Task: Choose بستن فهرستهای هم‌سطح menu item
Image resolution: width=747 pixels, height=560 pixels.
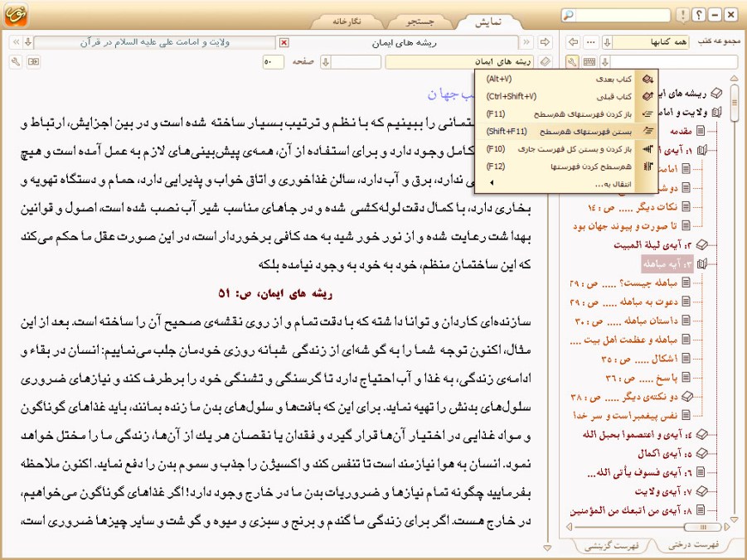Action: pos(567,132)
